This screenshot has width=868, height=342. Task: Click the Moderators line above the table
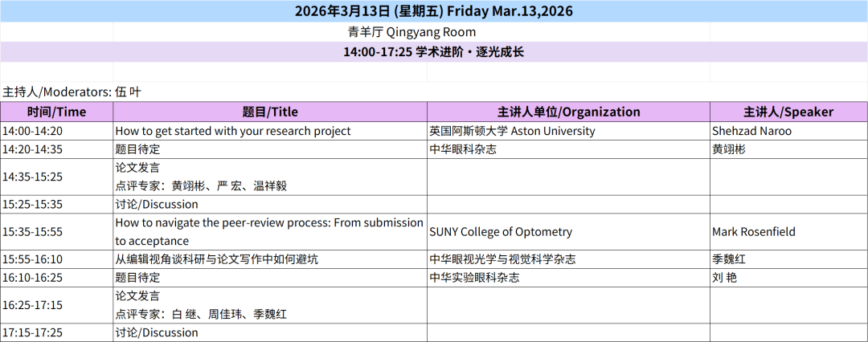point(72,92)
